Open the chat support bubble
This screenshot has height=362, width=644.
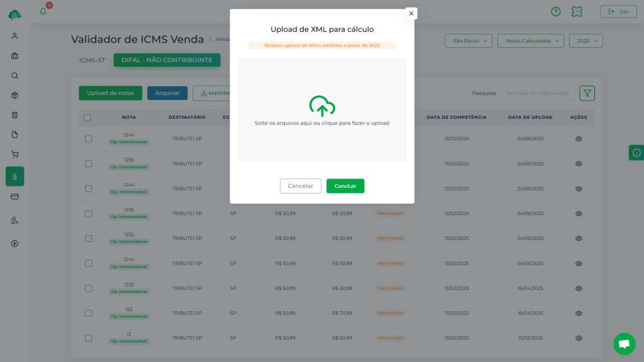624,344
